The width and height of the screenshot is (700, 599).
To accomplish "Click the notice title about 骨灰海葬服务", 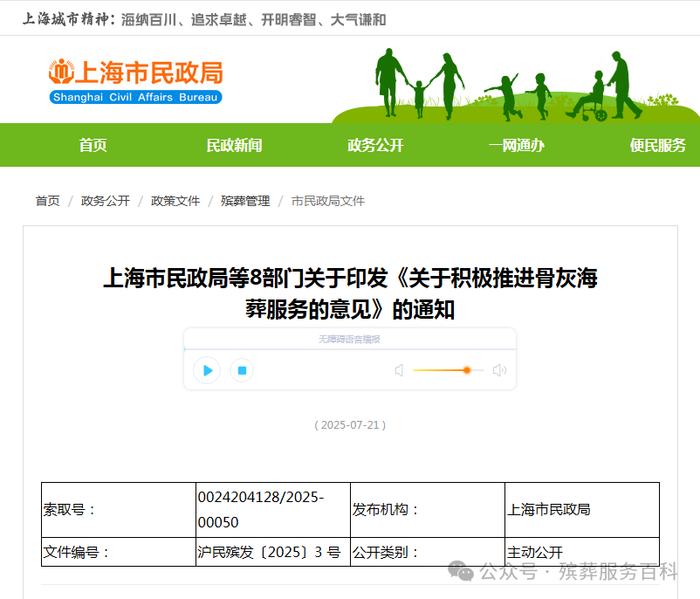I will 349,294.
